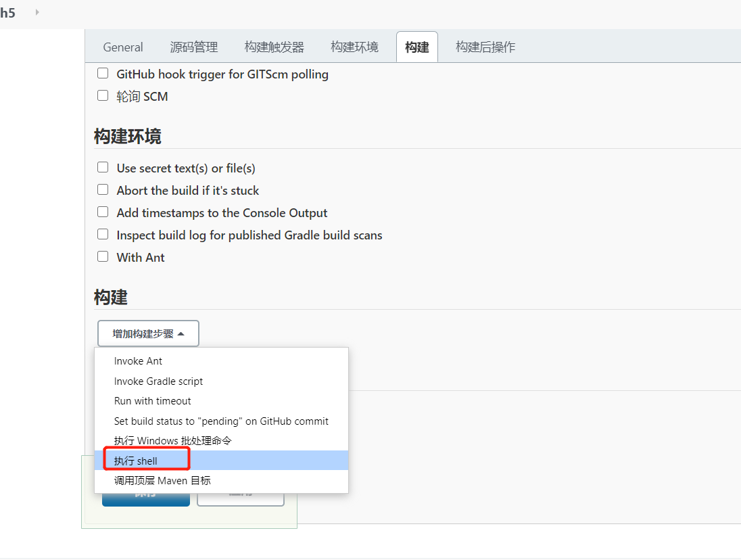This screenshot has width=741, height=560.
Task: Select the 构建 tab
Action: pos(416,47)
